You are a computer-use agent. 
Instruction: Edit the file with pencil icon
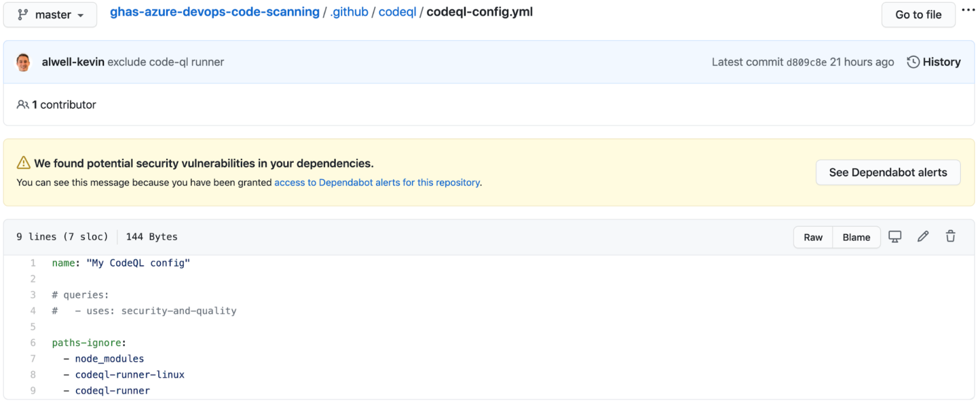923,237
